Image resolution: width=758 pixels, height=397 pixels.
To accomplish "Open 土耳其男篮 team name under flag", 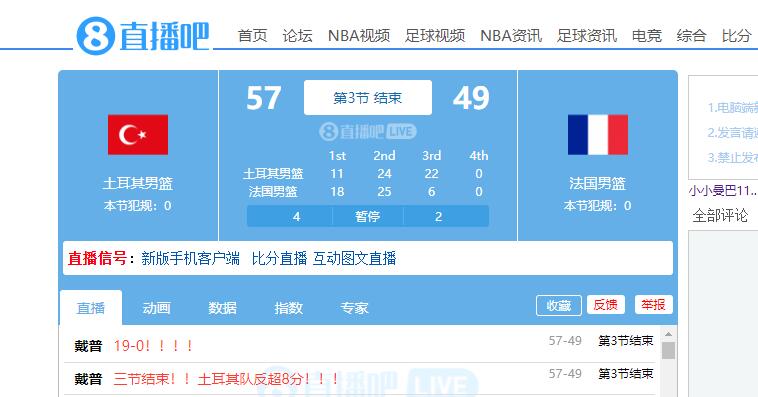I will (x=138, y=183).
